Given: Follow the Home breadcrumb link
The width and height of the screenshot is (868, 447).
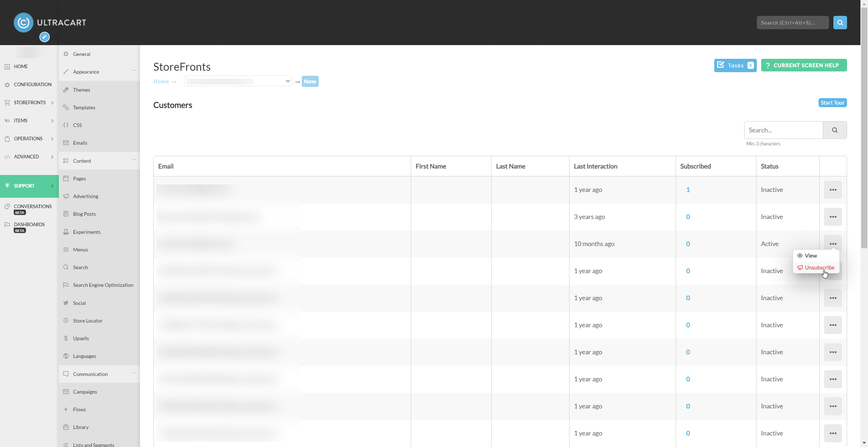Looking at the screenshot, I should pyautogui.click(x=161, y=82).
